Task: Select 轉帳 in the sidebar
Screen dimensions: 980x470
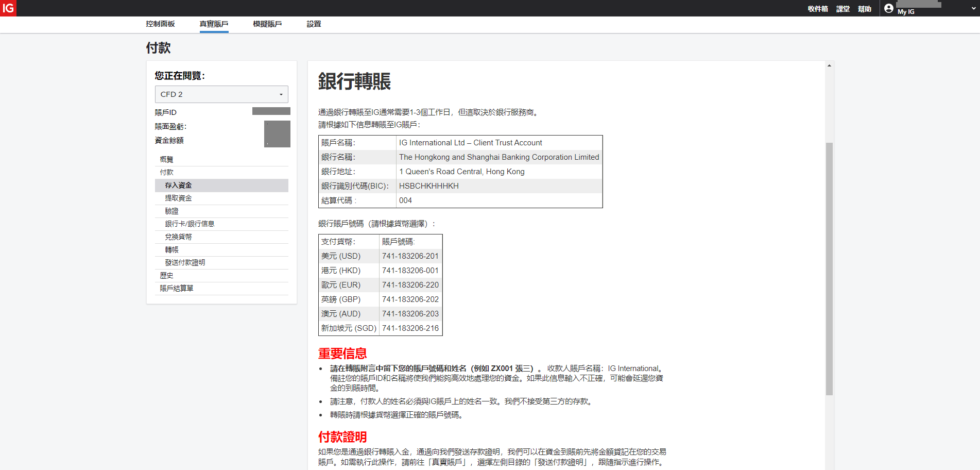Action: 221,250
